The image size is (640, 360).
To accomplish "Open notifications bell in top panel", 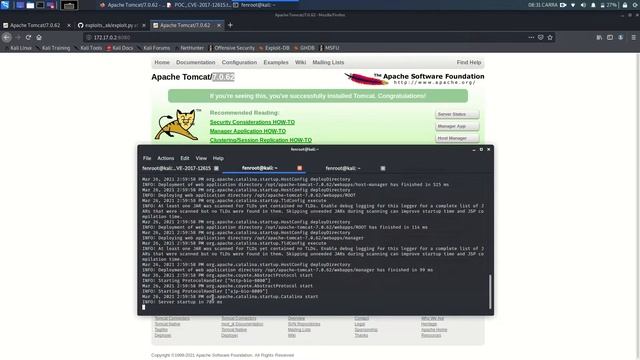I will pyautogui.click(x=593, y=5).
